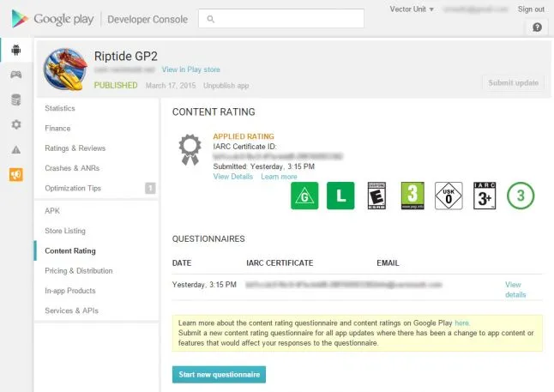This screenshot has height=392, width=554.
Task: Click the APPLIED RATING label
Action: coord(244,136)
